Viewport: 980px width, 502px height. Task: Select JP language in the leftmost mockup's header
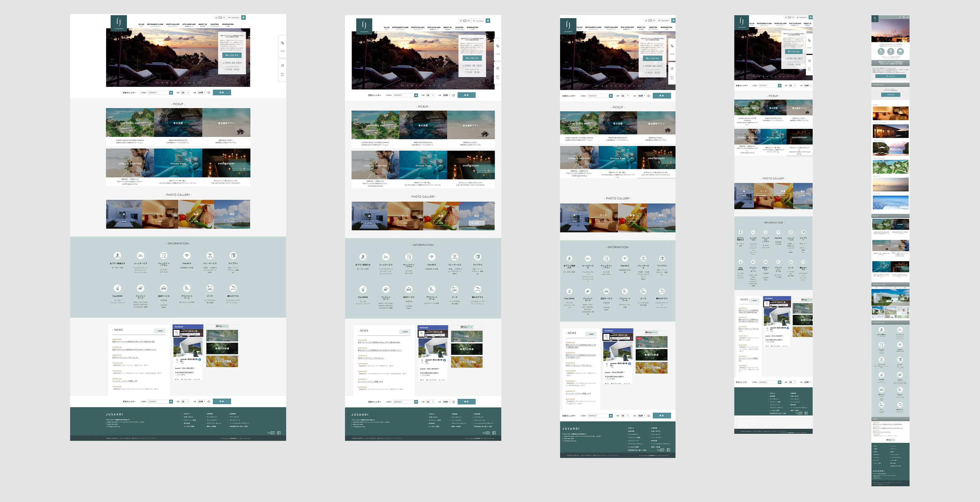[x=220, y=17]
